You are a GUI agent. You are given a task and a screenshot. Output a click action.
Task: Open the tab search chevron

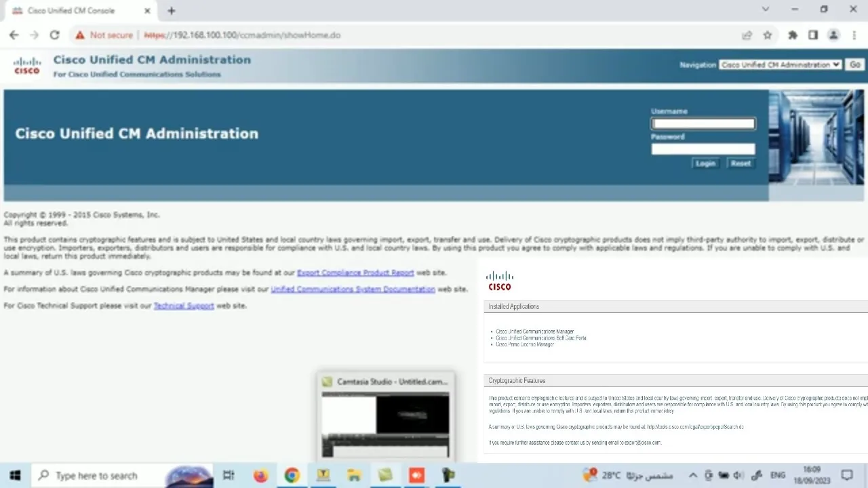(x=766, y=9)
